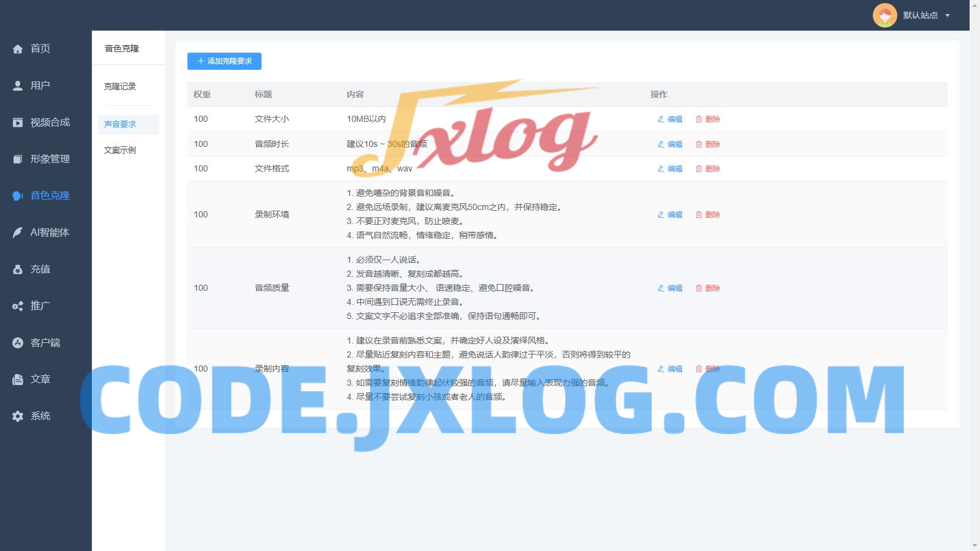Select the 声音要求 submenu item
Screen dimensions: 980x551
120,124
